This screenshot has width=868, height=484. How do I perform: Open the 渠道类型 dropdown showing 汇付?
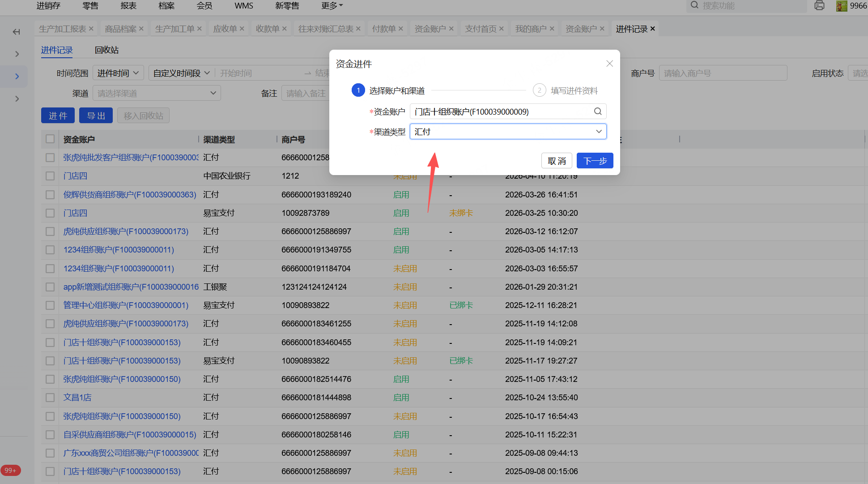508,132
